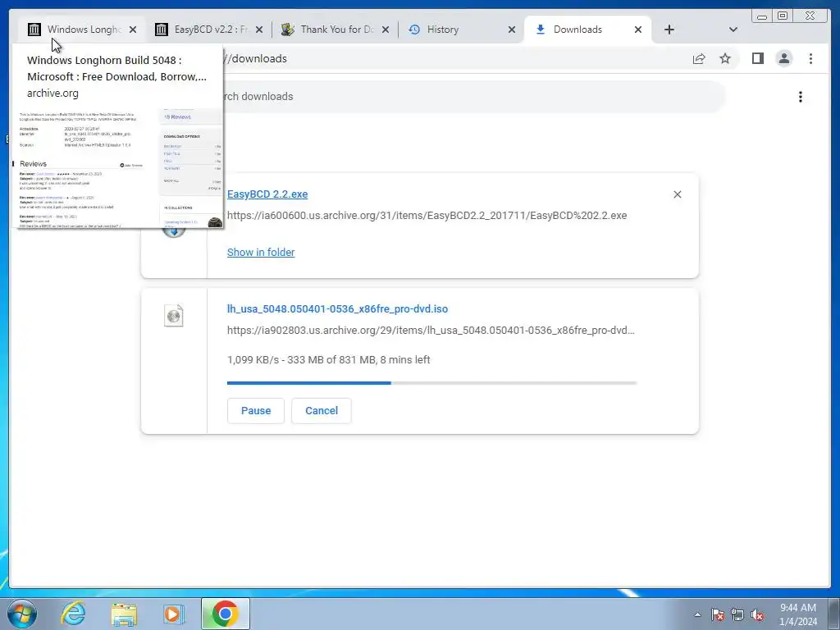840x630 pixels.
Task: Click Show in folder for EasyBCD
Action: (x=261, y=253)
